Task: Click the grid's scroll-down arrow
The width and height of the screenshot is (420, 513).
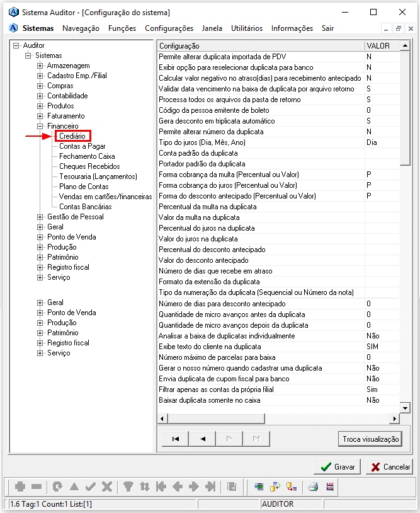Action: 405,408
